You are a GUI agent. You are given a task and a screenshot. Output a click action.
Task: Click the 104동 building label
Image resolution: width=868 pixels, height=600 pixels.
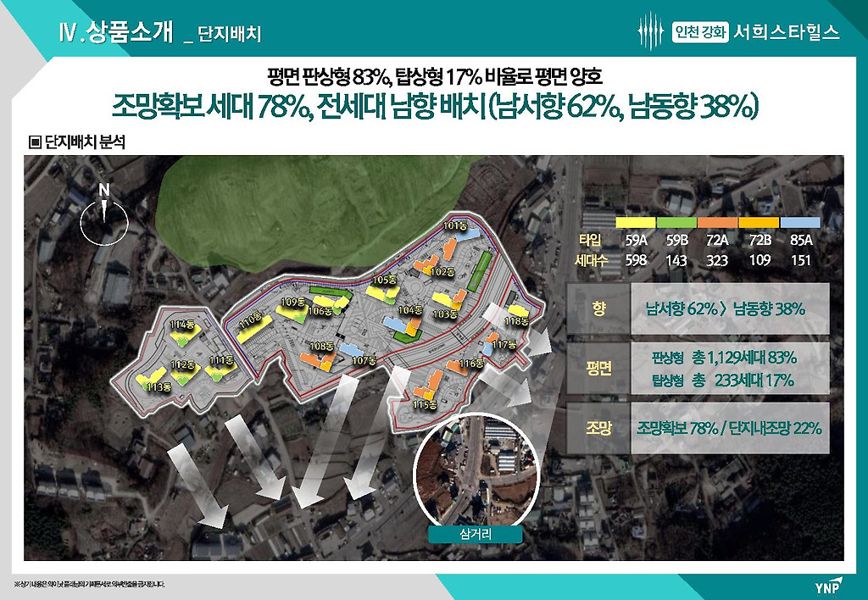point(410,310)
